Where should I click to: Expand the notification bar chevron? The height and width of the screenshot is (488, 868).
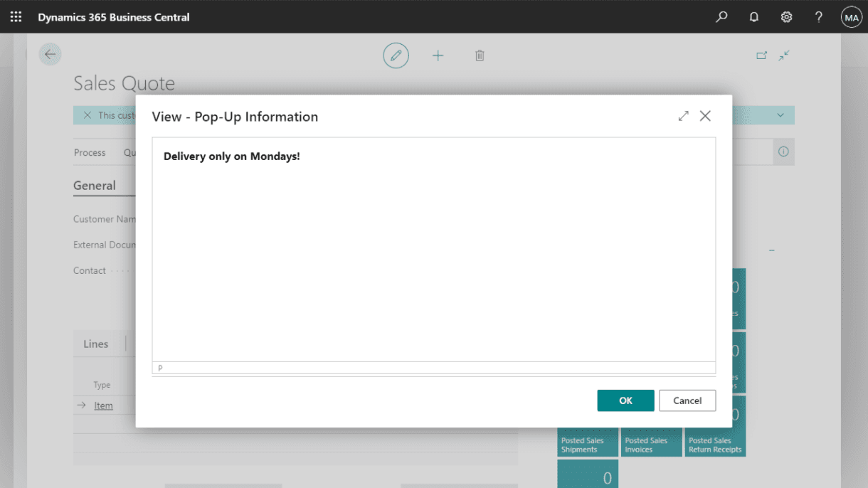point(780,115)
